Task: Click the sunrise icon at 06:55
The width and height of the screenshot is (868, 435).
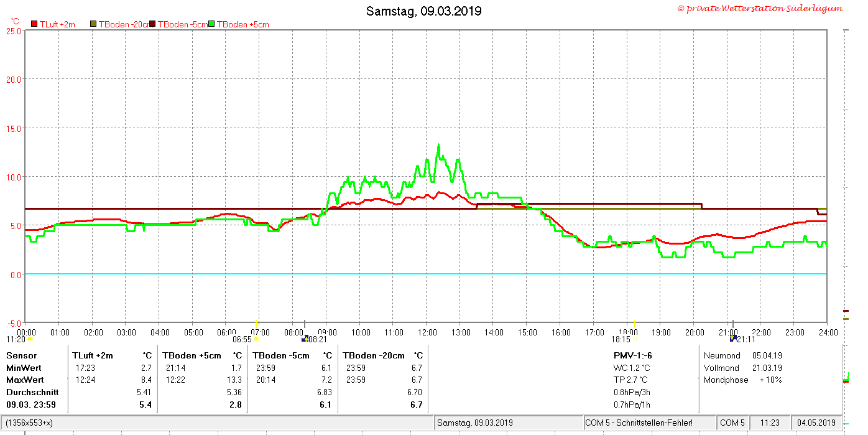Action: pyautogui.click(x=256, y=339)
